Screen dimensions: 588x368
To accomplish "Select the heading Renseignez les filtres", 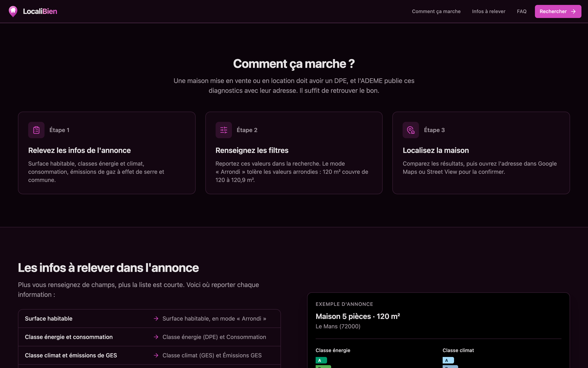I will click(x=252, y=150).
